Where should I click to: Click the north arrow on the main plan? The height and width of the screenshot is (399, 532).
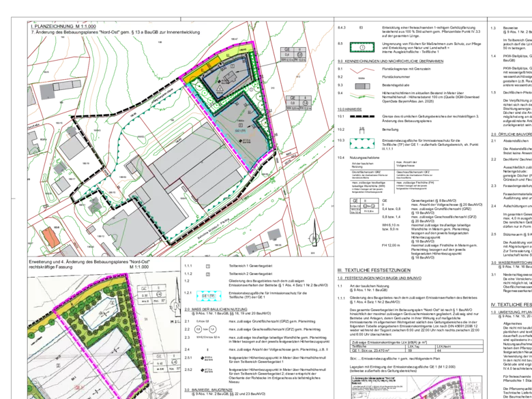point(314,233)
